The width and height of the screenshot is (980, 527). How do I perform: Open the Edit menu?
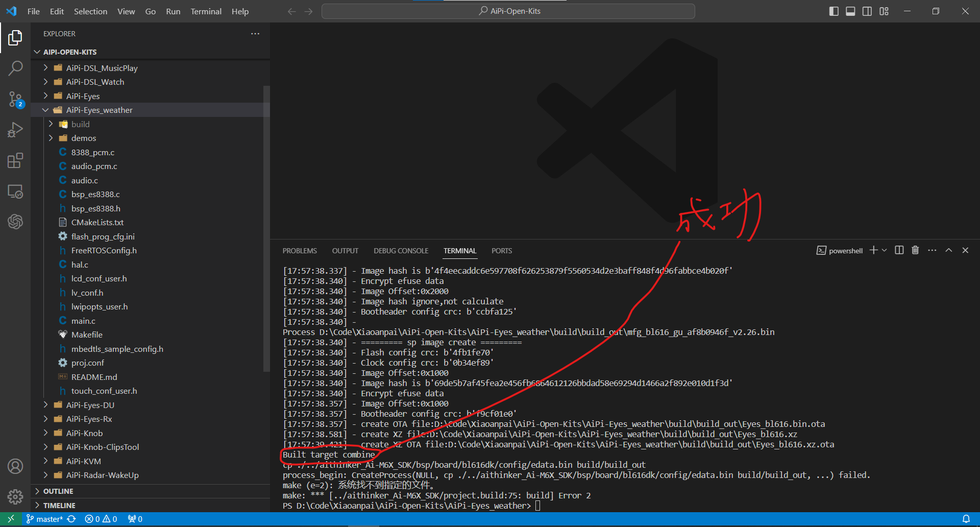click(x=57, y=11)
